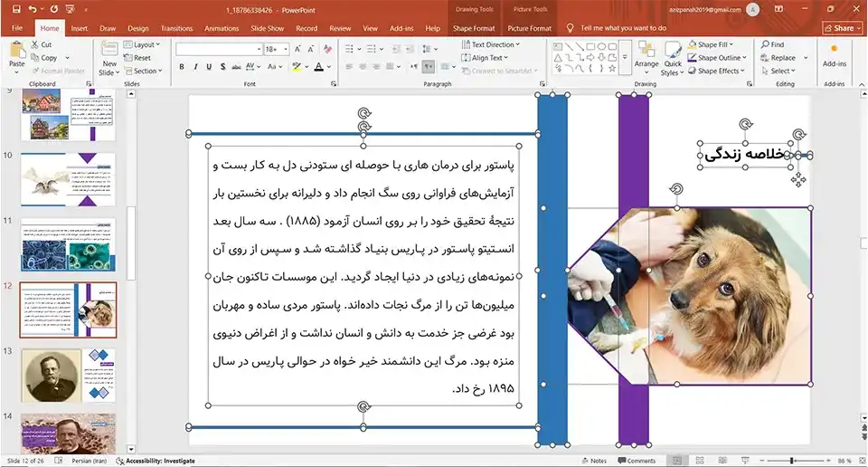Screen dimensions: 868x467
Task: Save the presentation from quick access toolbar
Action: 15,9
